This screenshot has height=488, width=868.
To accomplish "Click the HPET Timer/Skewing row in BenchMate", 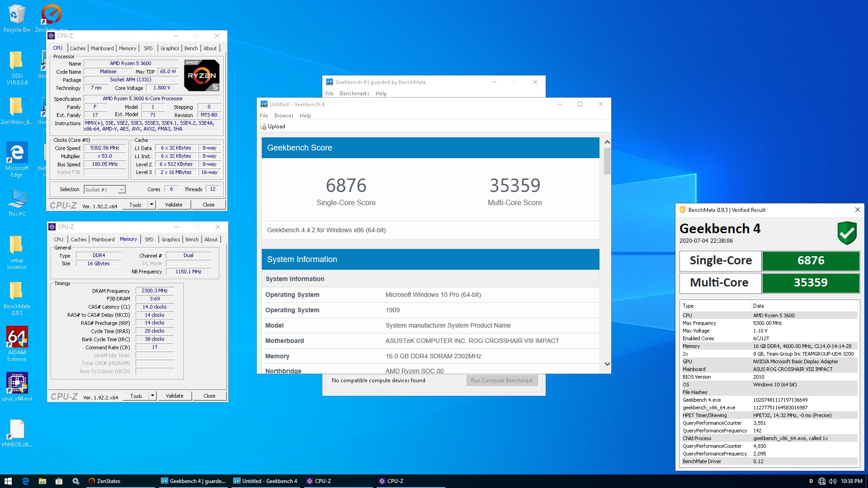I will click(769, 415).
